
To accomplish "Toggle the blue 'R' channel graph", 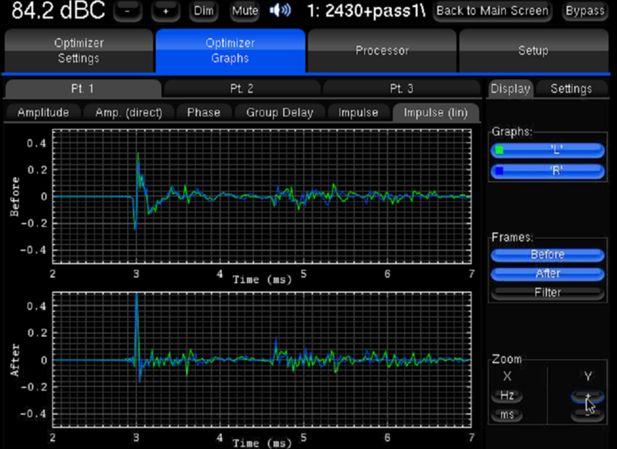I will pos(547,170).
